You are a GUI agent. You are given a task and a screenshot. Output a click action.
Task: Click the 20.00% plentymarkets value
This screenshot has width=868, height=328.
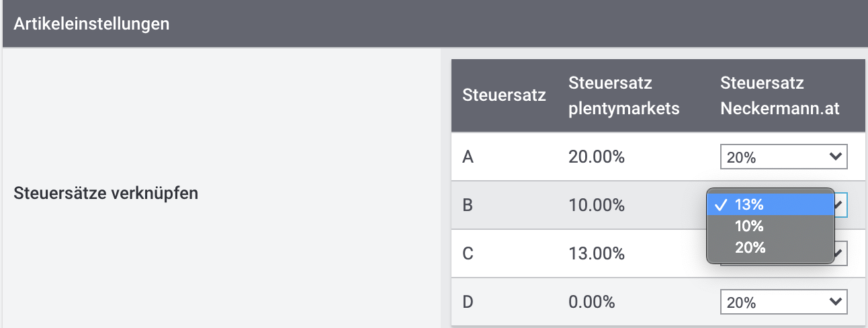point(597,157)
